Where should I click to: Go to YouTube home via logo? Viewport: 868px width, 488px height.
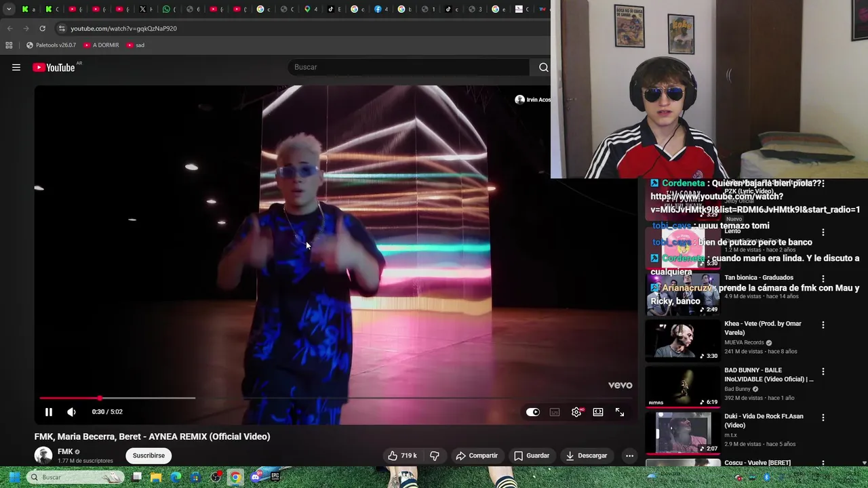54,67
